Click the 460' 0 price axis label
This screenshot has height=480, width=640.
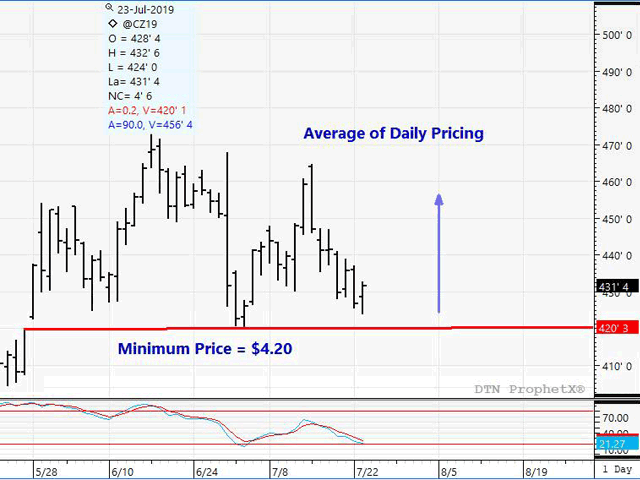[617, 182]
